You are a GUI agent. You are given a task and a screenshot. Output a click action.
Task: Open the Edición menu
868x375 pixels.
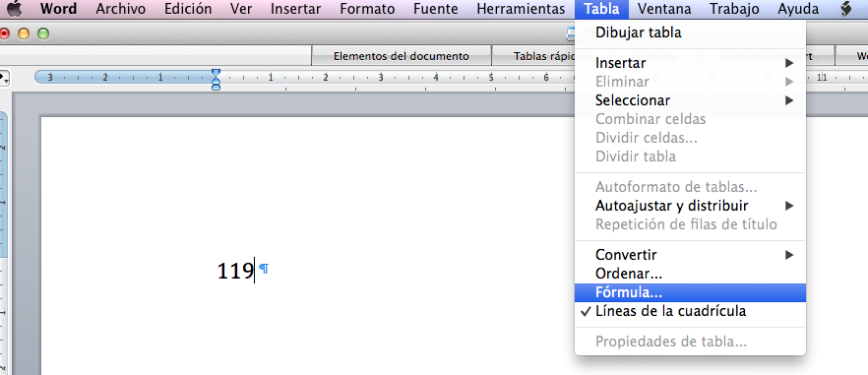188,9
